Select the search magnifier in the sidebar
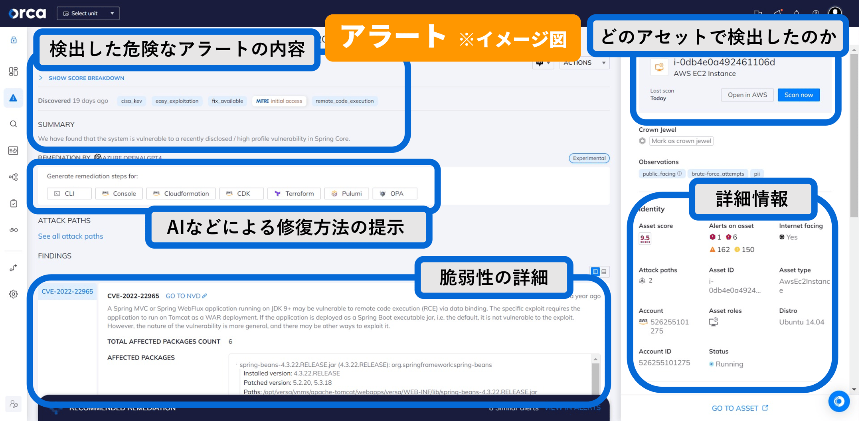The height and width of the screenshot is (421, 868). pyautogui.click(x=13, y=124)
